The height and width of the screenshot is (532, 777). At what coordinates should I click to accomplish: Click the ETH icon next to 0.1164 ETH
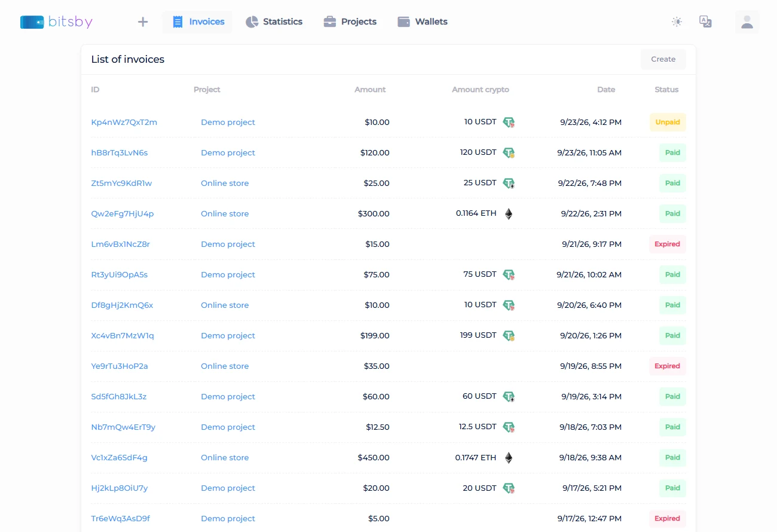tap(509, 214)
